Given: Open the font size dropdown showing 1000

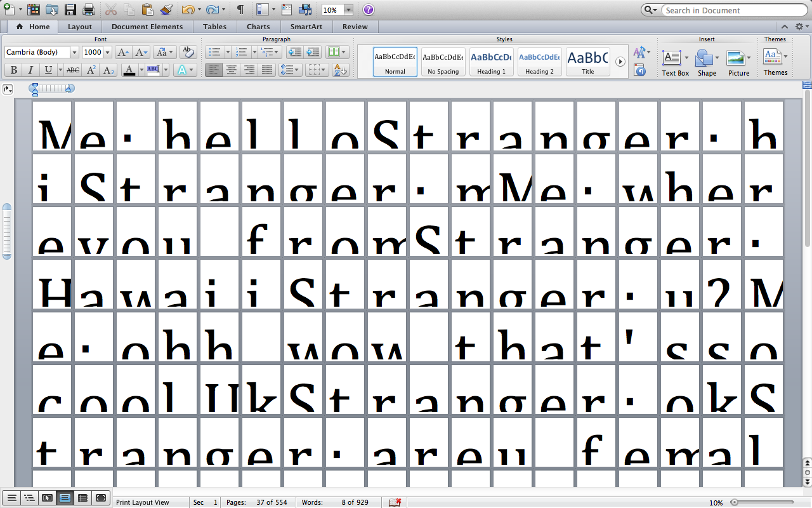Looking at the screenshot, I should coord(107,53).
